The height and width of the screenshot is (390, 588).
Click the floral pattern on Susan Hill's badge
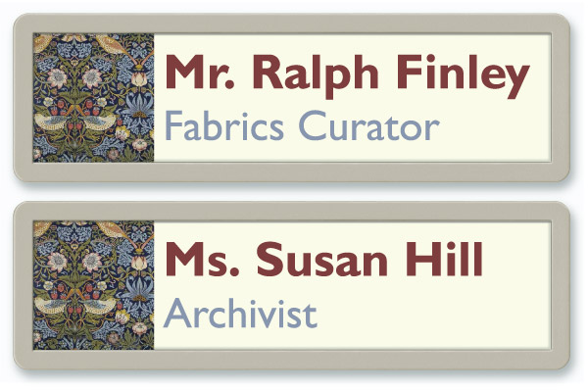click(93, 285)
